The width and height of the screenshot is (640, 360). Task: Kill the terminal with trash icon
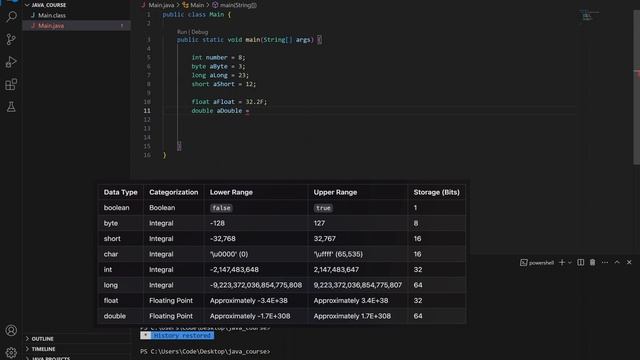592,262
